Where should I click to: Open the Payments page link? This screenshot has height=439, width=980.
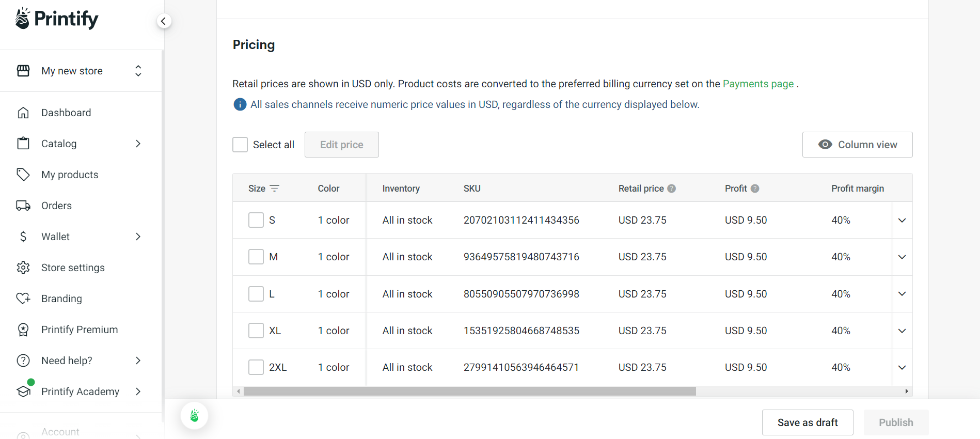(758, 84)
